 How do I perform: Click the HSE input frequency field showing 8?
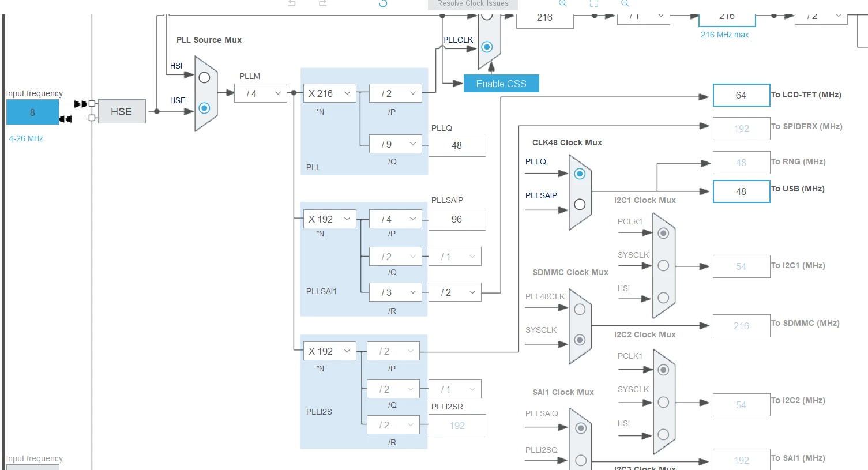[32, 112]
